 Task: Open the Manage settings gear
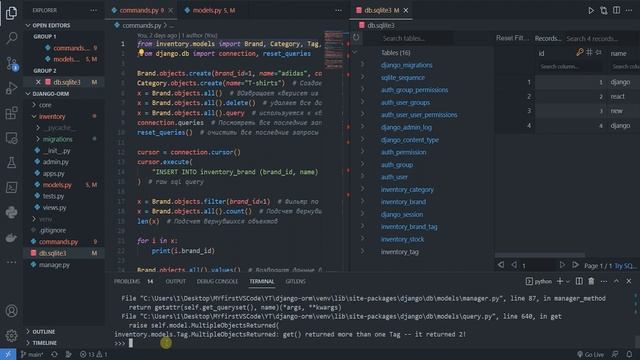tap(11, 336)
